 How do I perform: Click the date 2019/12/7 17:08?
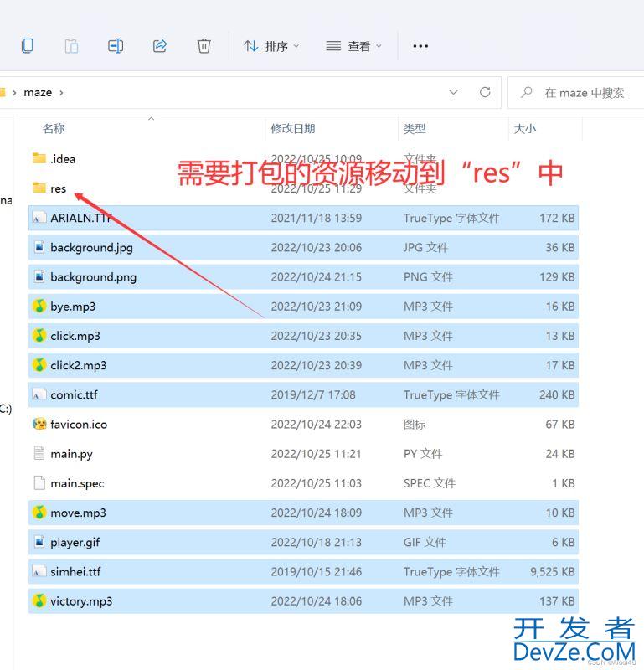pos(313,394)
